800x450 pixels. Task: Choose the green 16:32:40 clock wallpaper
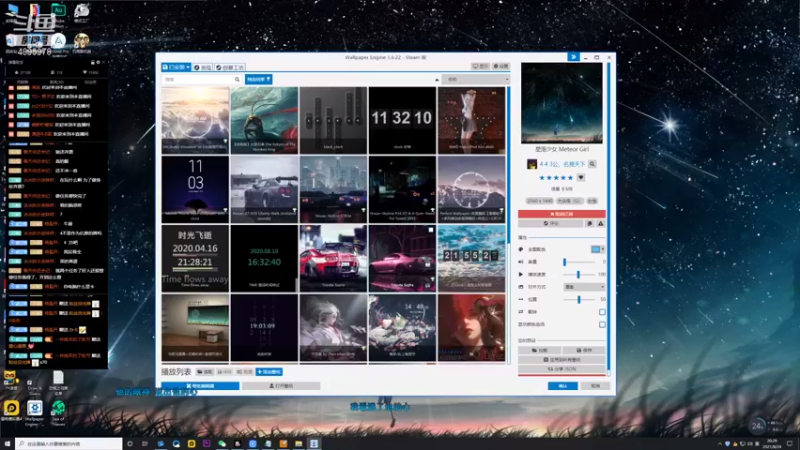point(264,259)
